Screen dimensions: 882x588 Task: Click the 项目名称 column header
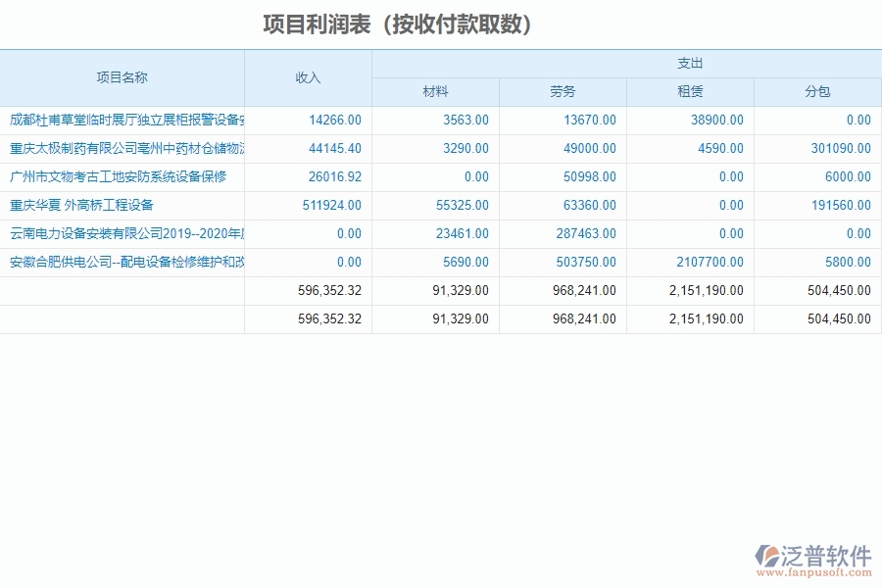coord(122,76)
